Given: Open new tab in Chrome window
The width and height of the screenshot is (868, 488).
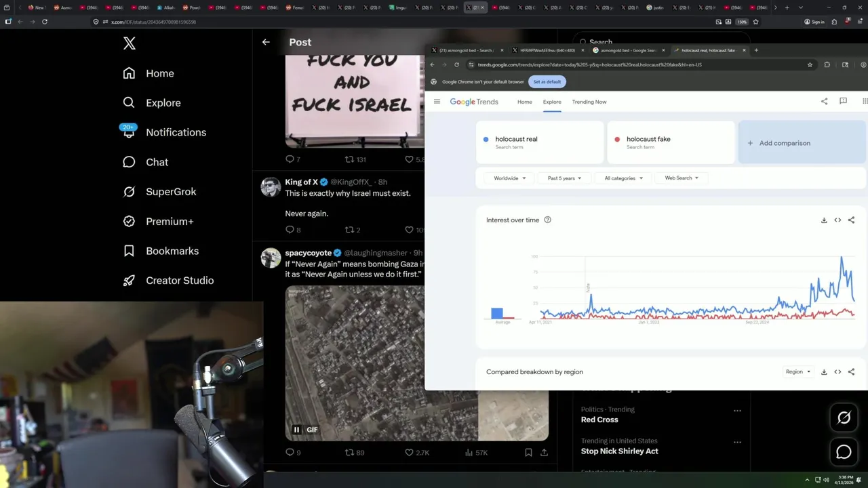Looking at the screenshot, I should pyautogui.click(x=756, y=50).
